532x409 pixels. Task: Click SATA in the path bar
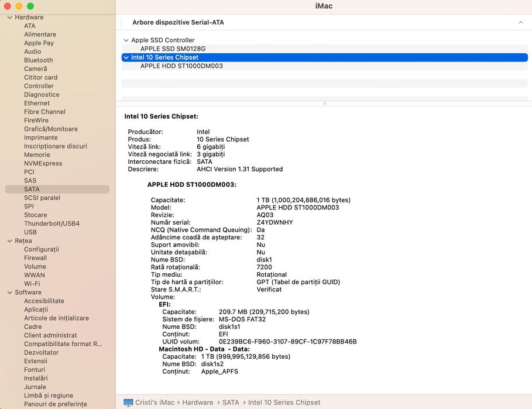(x=231, y=403)
